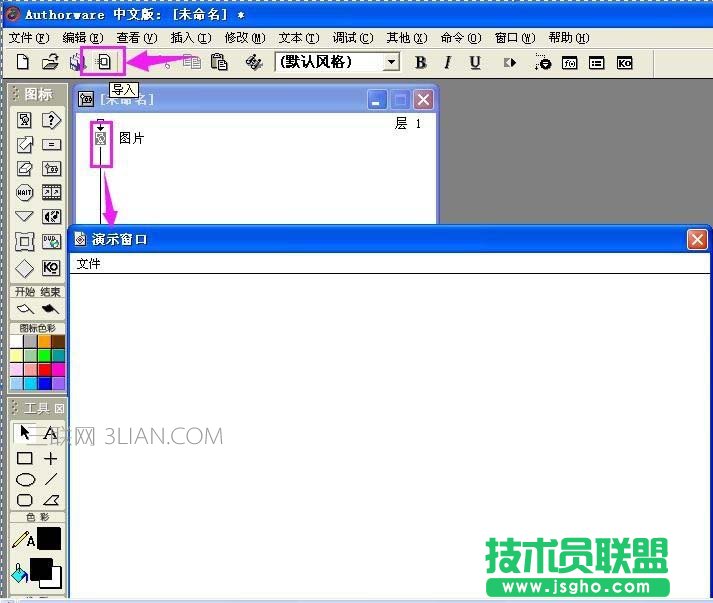Open the 调试 (Debug) menu
This screenshot has width=713, height=603.
coord(353,38)
